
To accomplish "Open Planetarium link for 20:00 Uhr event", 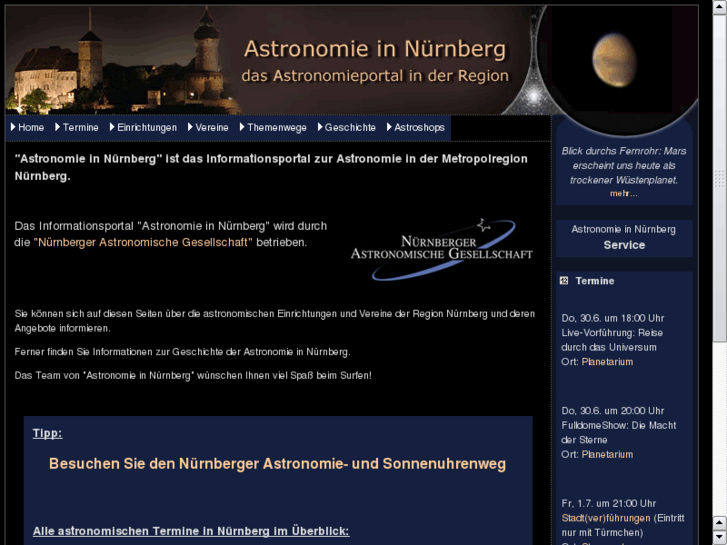I will tap(607, 455).
